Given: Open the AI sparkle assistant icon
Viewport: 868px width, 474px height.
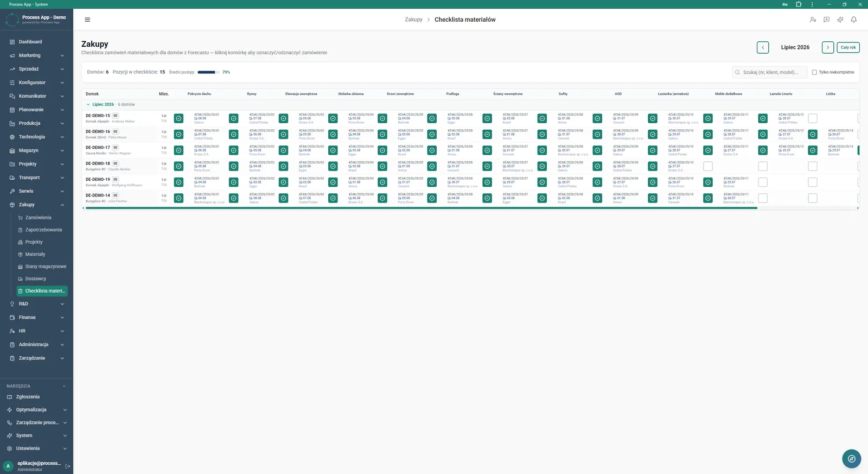Looking at the screenshot, I should (840, 20).
